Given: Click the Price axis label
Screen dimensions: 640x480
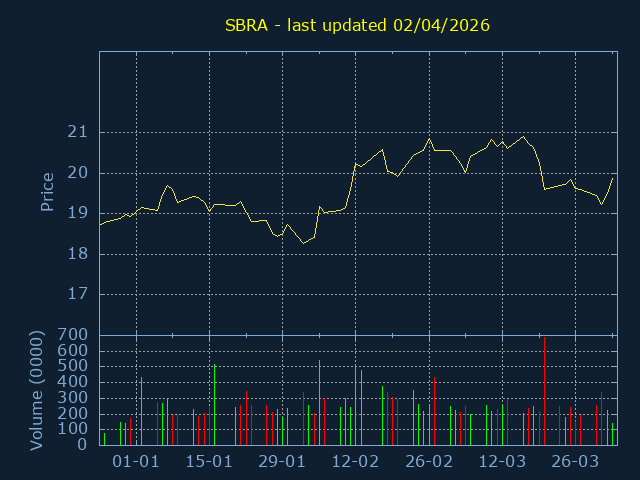Looking at the screenshot, I should pyautogui.click(x=47, y=192).
